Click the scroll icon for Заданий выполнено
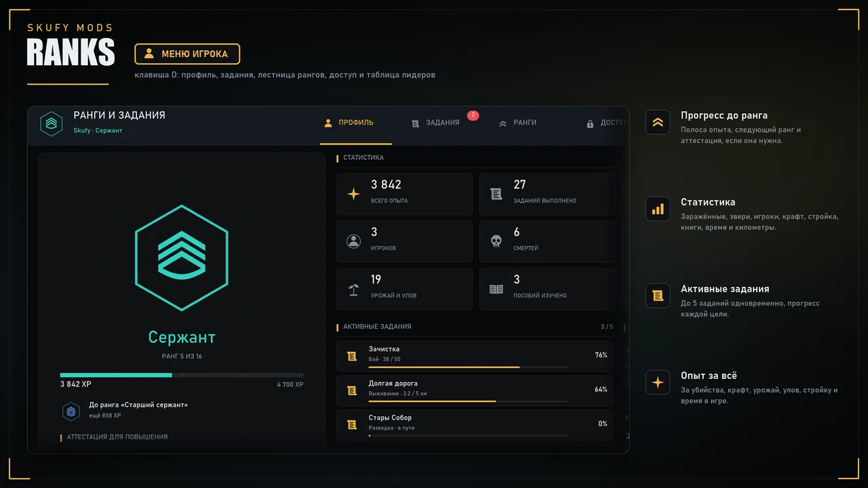Image resolution: width=868 pixels, height=488 pixels. [496, 194]
